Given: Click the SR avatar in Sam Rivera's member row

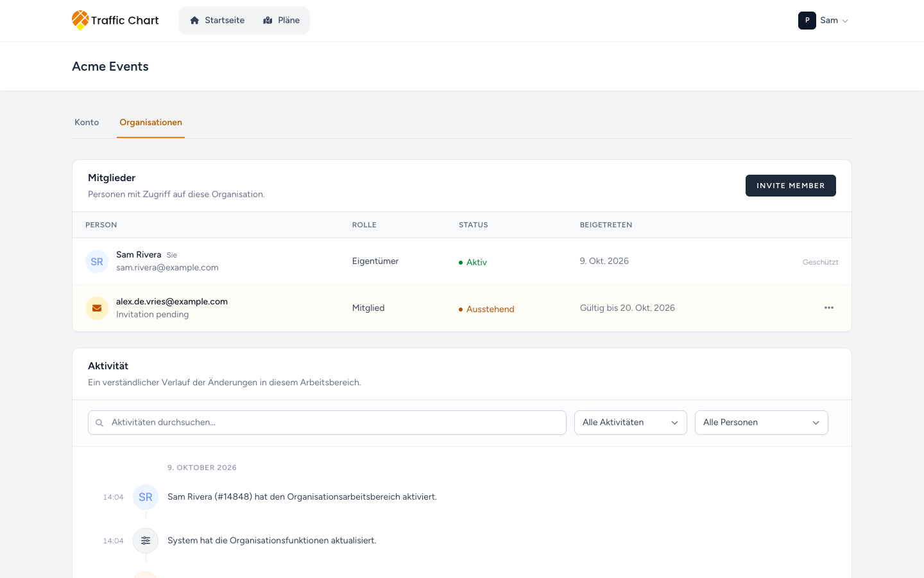Looking at the screenshot, I should point(97,261).
